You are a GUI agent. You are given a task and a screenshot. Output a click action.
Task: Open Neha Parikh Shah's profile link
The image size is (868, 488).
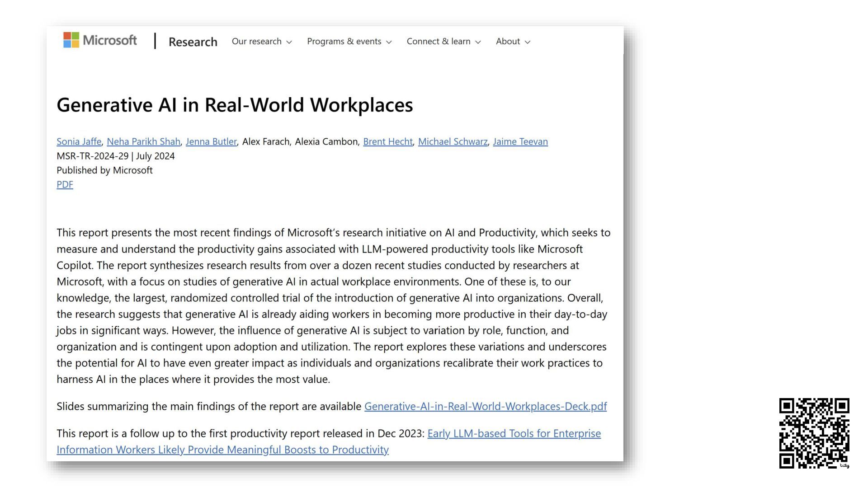click(143, 141)
